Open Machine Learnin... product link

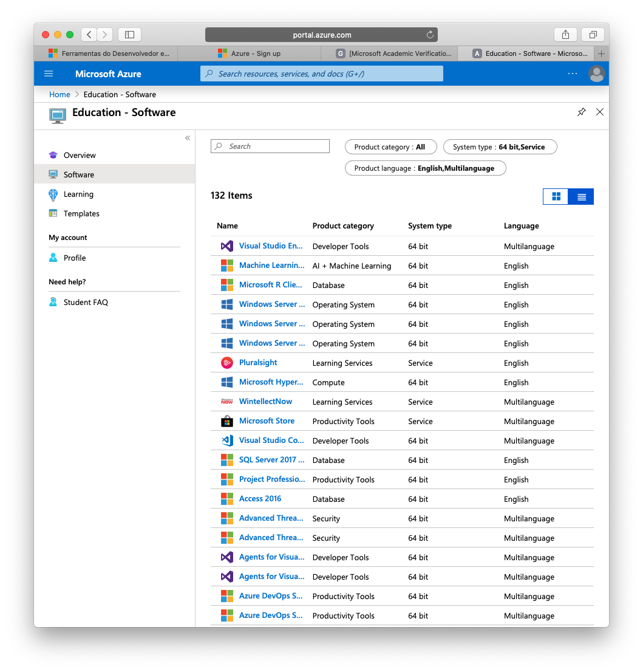[271, 266]
